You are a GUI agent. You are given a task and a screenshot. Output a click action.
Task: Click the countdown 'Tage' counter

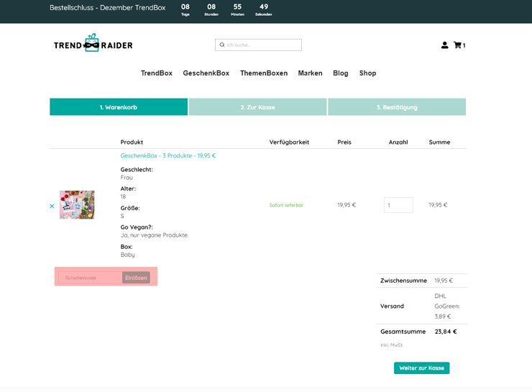tap(185, 9)
